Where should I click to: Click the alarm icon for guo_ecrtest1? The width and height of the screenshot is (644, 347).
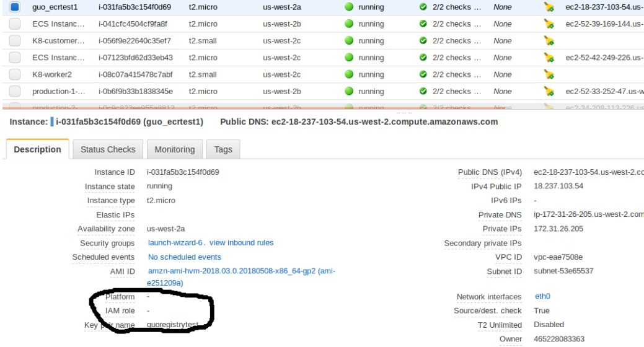point(548,7)
